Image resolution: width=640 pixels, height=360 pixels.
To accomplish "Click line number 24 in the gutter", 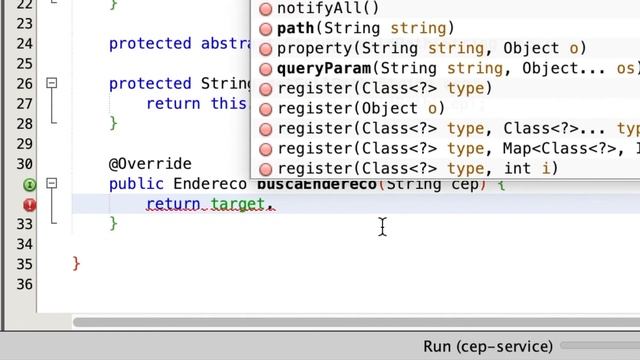I will (x=24, y=43).
